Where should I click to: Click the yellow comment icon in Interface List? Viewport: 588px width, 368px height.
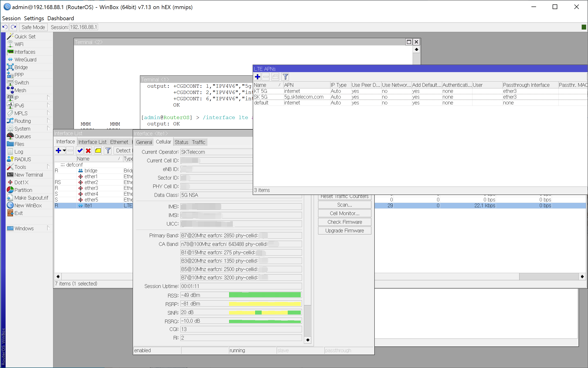(98, 151)
